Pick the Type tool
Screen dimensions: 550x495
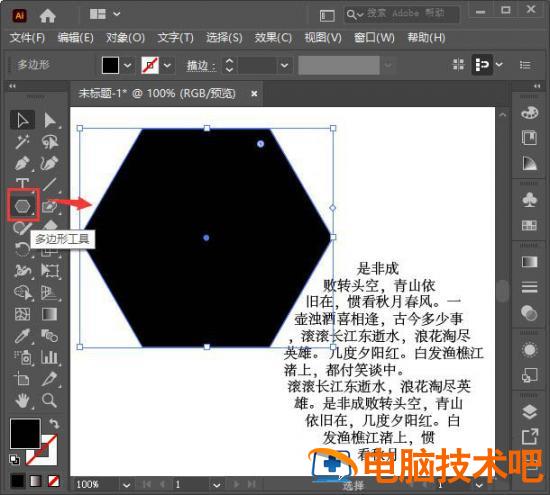click(x=22, y=183)
